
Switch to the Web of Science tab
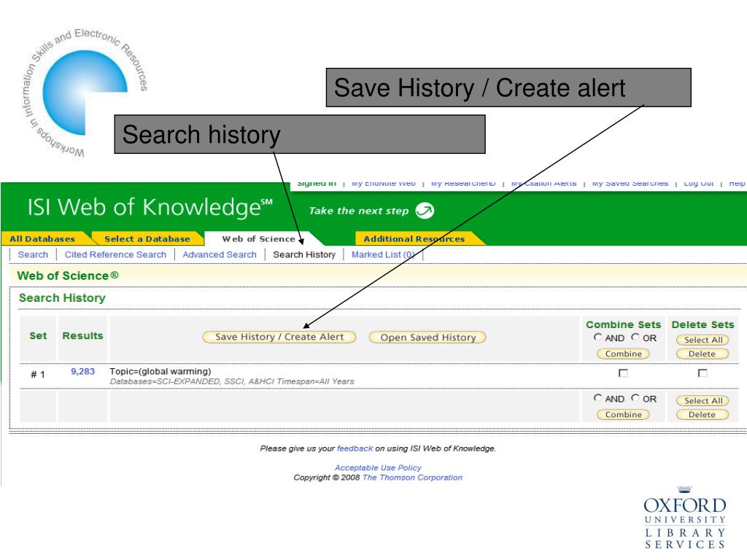point(259,238)
